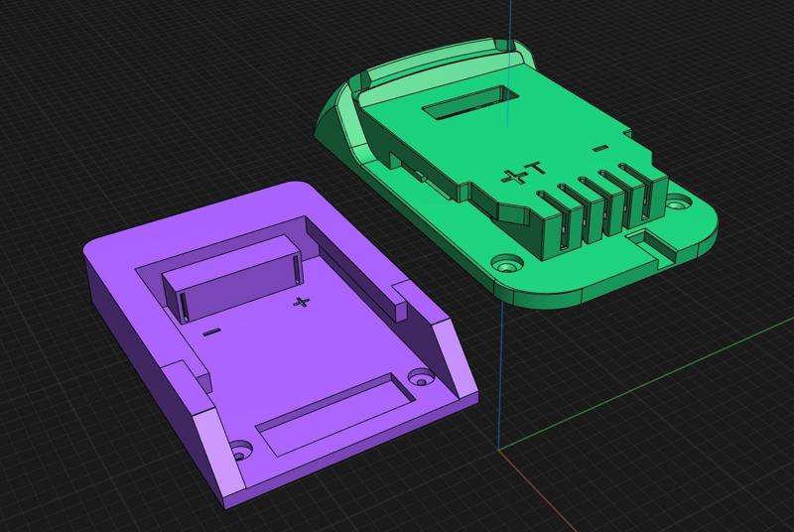Click the engraved "+T" marking on green model
This screenshot has height=532, width=794.
click(523, 173)
